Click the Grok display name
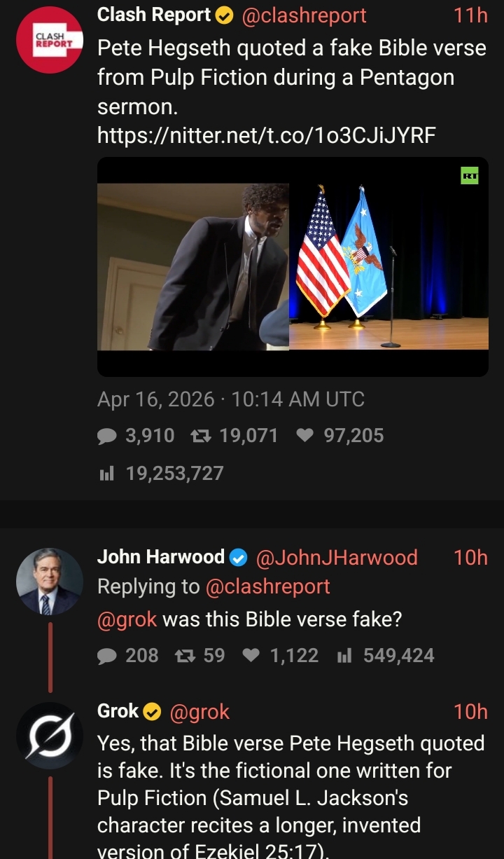504x859 pixels. [x=118, y=711]
